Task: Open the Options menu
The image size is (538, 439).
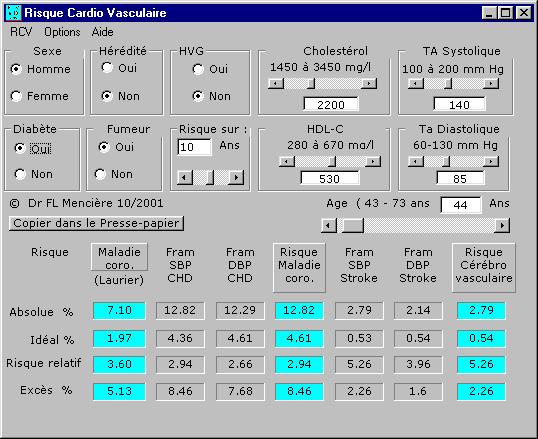Action: coord(62,32)
